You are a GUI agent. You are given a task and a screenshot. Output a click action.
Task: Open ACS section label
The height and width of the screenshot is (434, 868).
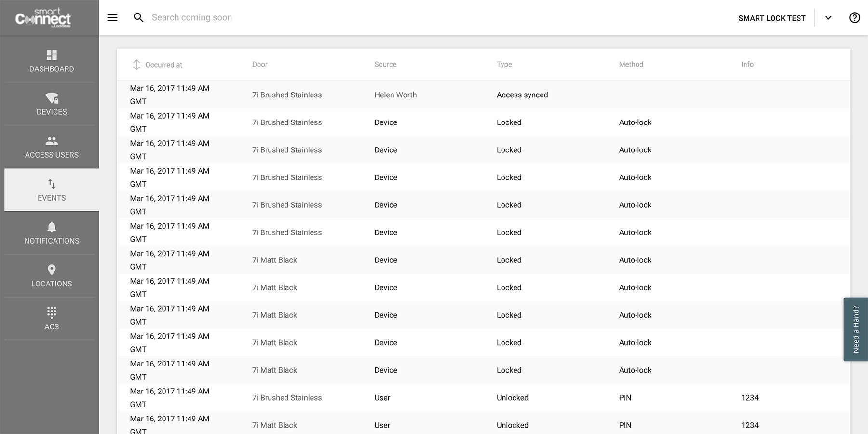(52, 326)
